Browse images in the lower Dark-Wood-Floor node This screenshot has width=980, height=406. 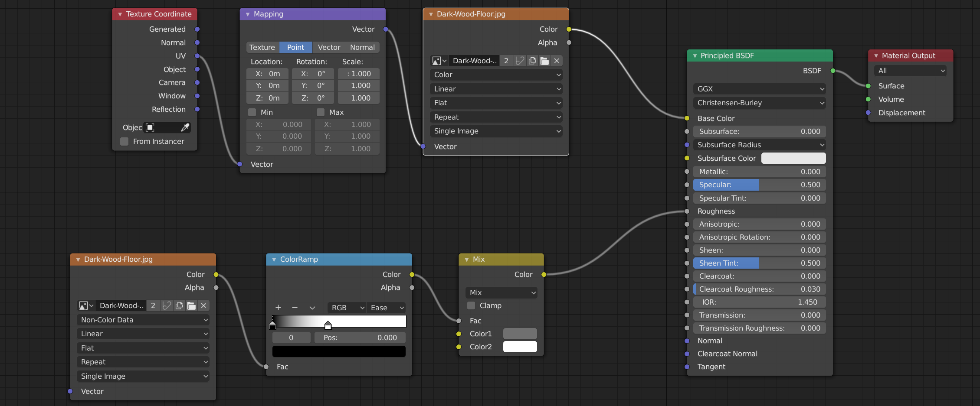pyautogui.click(x=86, y=306)
